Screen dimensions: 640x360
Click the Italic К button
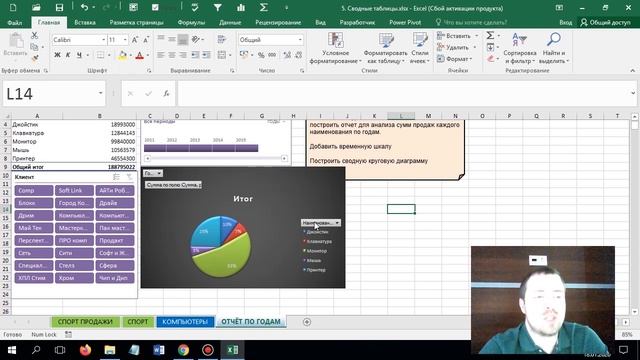[x=68, y=55]
